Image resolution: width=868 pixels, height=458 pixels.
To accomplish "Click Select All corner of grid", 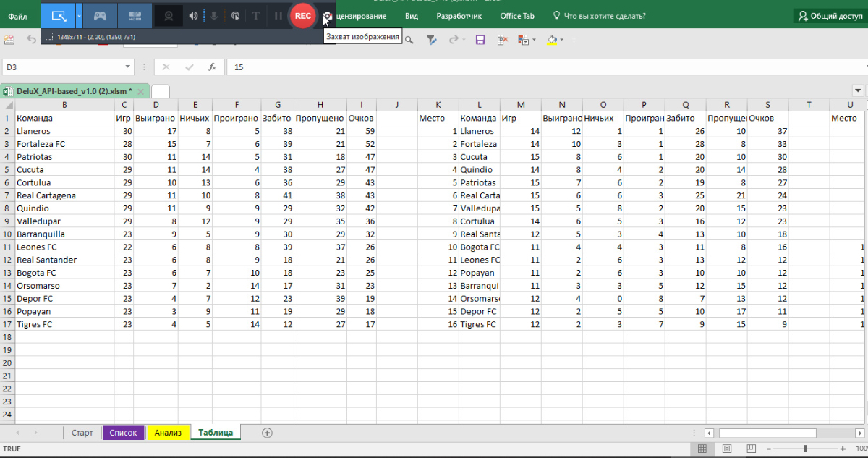I will coord(7,105).
